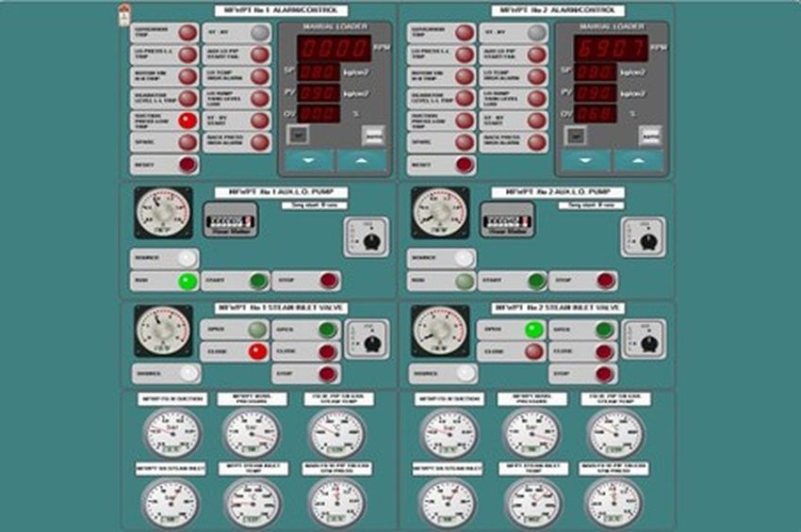The height and width of the screenshot is (532, 801).
Task: Click the RPM display showing 6907
Action: coord(611,47)
